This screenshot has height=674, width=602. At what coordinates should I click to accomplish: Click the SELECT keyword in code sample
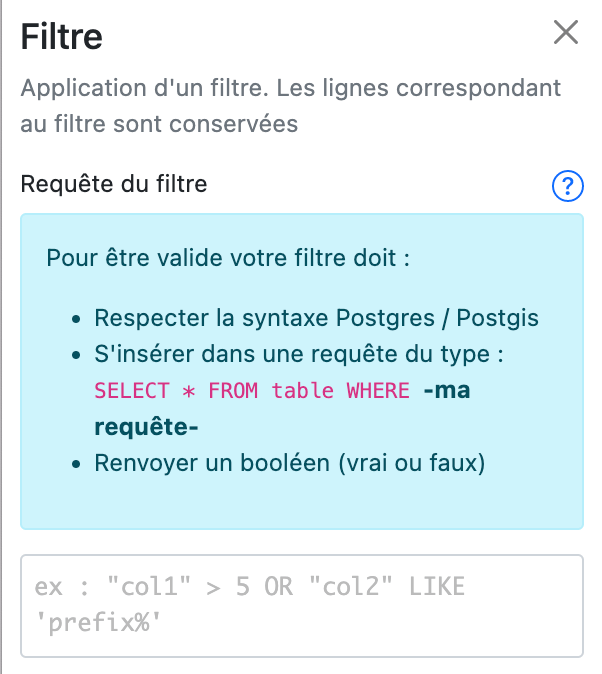coord(127,390)
